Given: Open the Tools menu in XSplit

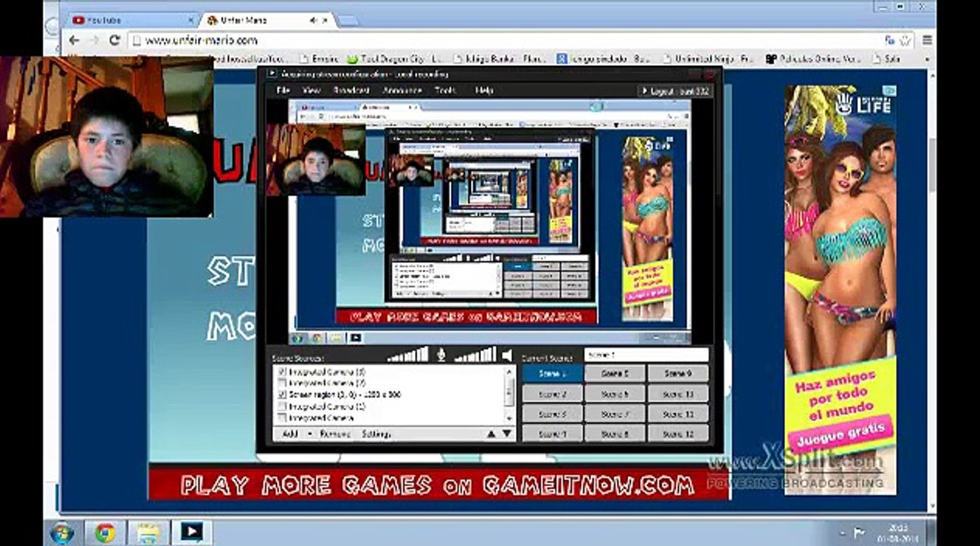Looking at the screenshot, I should point(445,90).
